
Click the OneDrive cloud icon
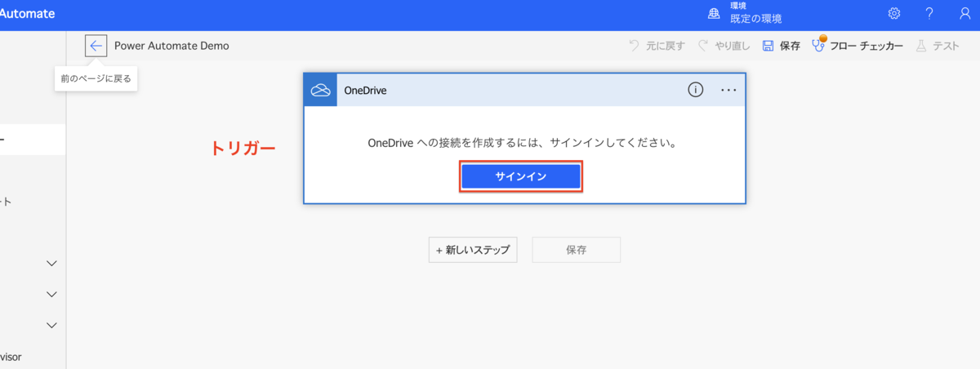pos(320,90)
